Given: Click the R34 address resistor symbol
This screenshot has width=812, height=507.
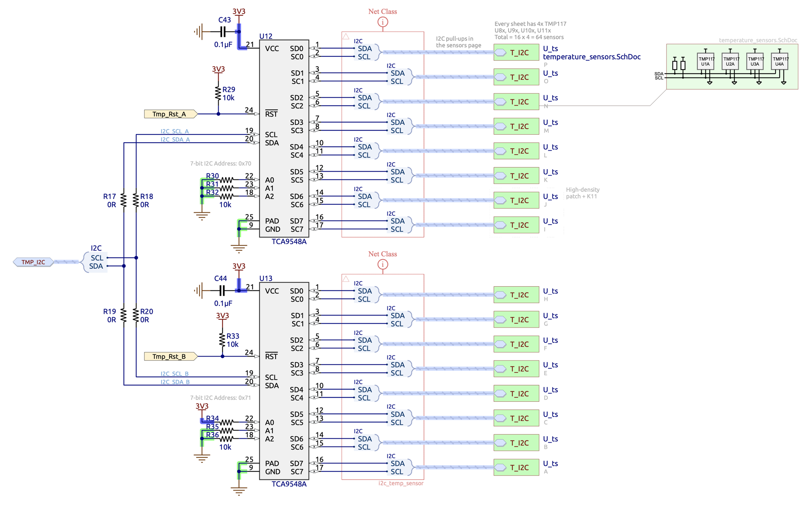Looking at the screenshot, I should (226, 422).
